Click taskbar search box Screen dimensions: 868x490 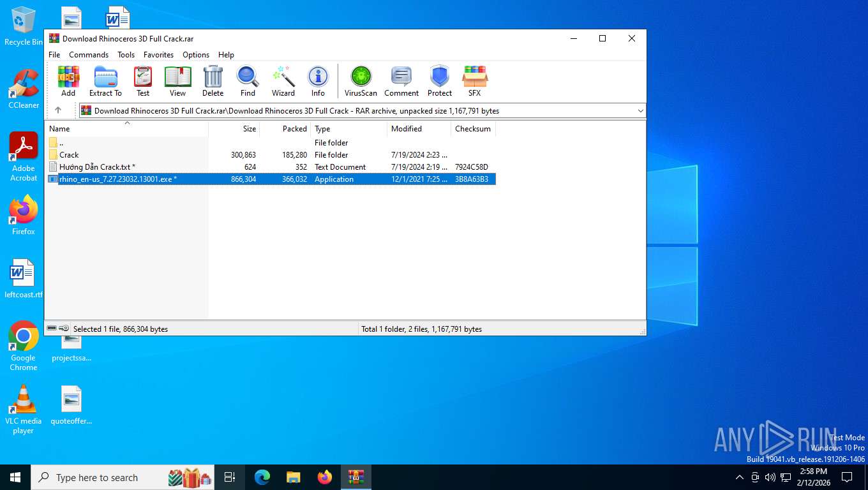[x=124, y=477]
